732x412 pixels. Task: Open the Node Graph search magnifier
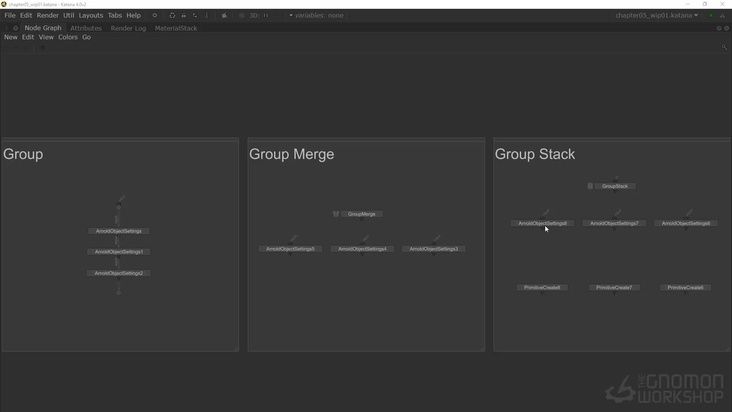[x=724, y=47]
